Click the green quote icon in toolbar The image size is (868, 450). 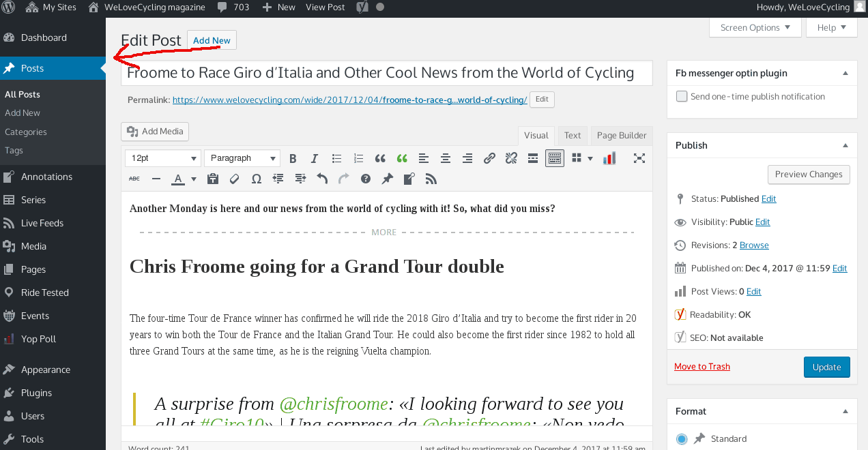coord(402,158)
